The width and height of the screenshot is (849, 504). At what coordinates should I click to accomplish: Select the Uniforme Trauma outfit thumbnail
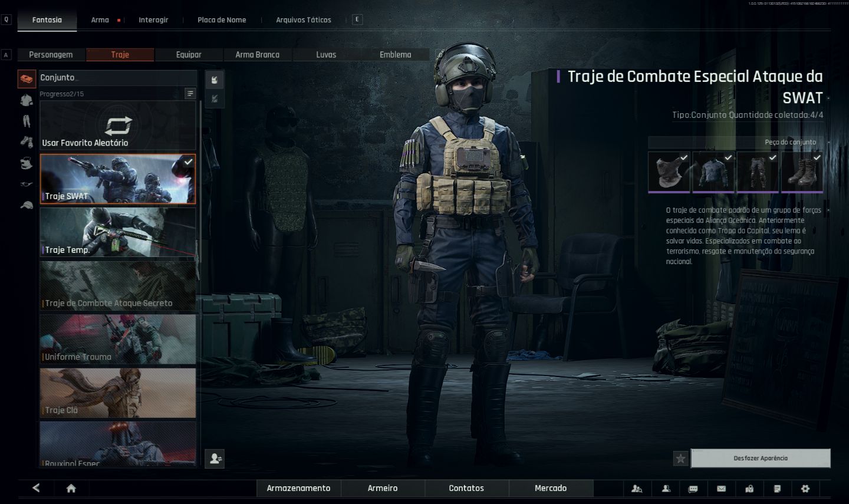tap(118, 339)
